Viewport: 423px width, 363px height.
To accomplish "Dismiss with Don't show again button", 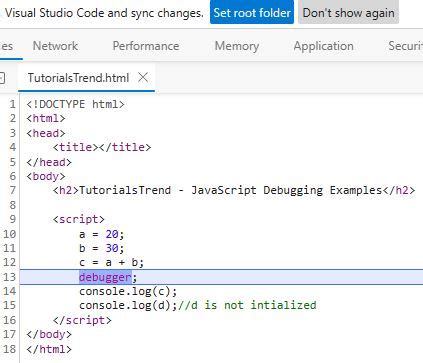I will [x=348, y=13].
